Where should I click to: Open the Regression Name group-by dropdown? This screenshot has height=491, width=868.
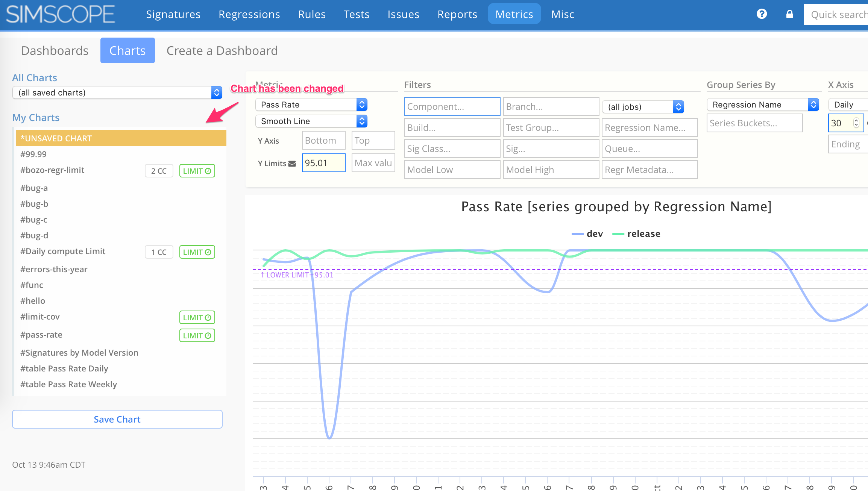pos(763,105)
